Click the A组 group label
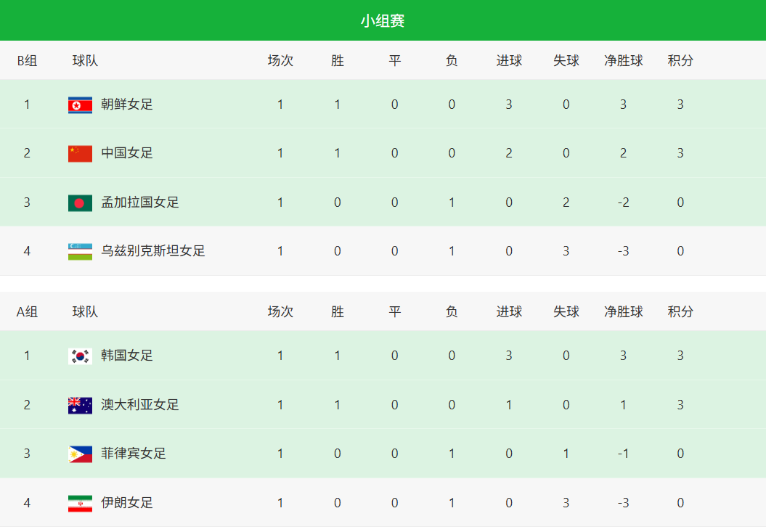Screen dimensions: 766x532 27,312
